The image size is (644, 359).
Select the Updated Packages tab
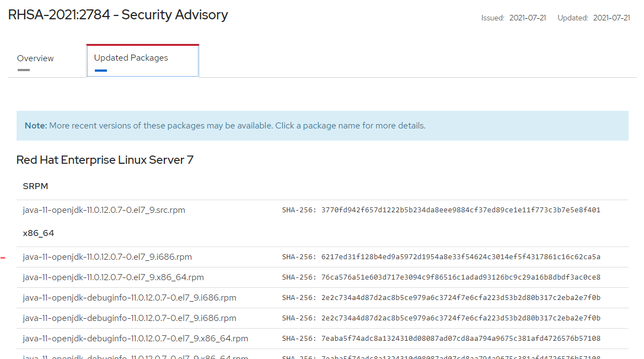pos(131,58)
